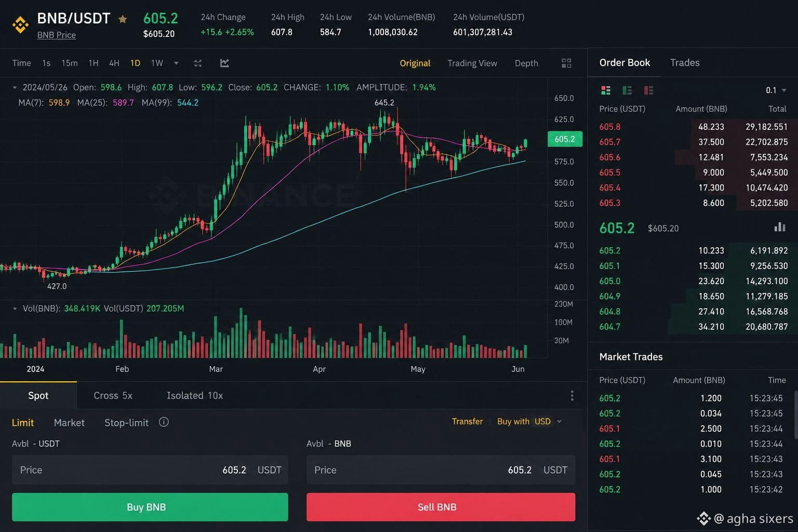798x532 pixels.
Task: Select the 604.8 bid price row
Action: coord(693,312)
